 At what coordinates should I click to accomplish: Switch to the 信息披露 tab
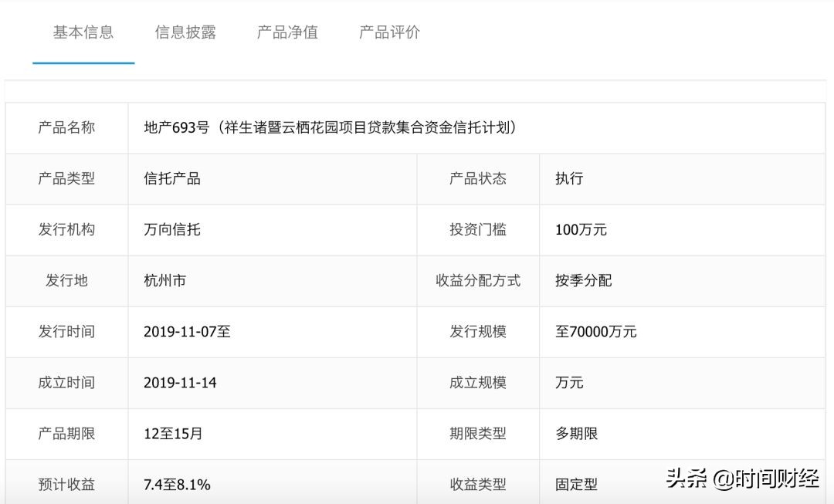tap(186, 32)
